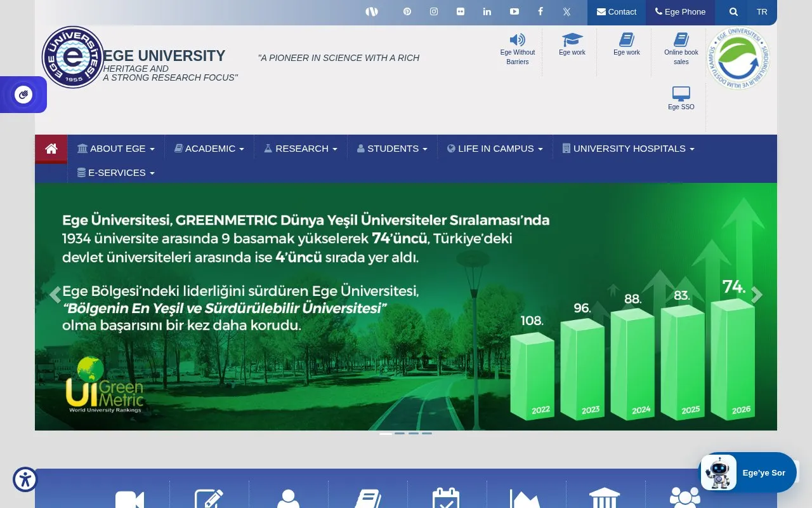Click the Ege Phone link
The width and height of the screenshot is (812, 508).
coord(680,12)
